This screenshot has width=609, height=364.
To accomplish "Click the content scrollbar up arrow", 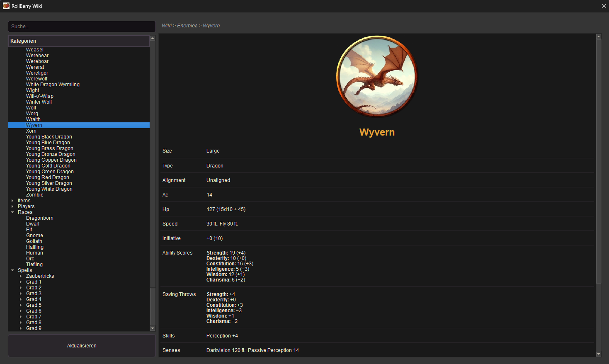I will (x=598, y=36).
